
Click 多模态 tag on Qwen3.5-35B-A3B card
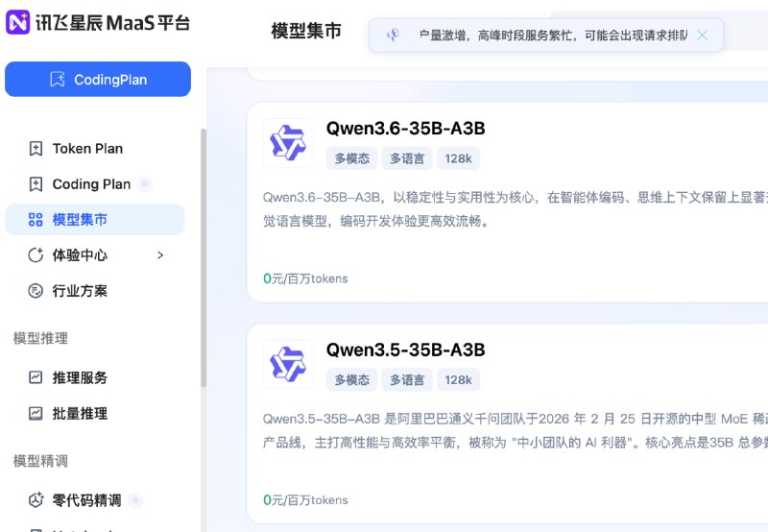pos(351,380)
